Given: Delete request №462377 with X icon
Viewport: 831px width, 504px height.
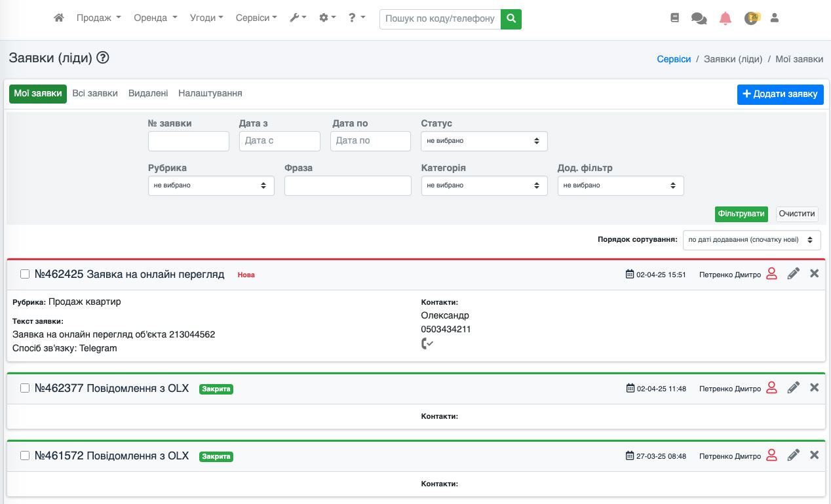Looking at the screenshot, I should pyautogui.click(x=814, y=387).
